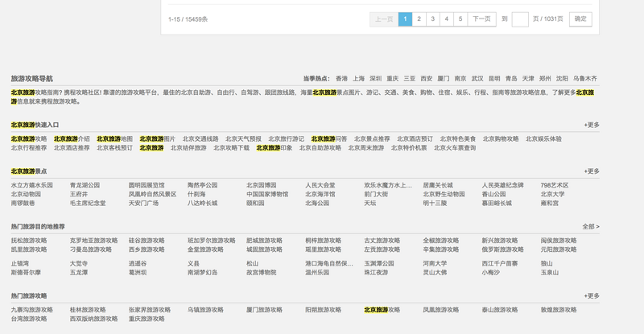Open 北京旅行游记 link
This screenshot has width=644, height=334.
coord(287,139)
